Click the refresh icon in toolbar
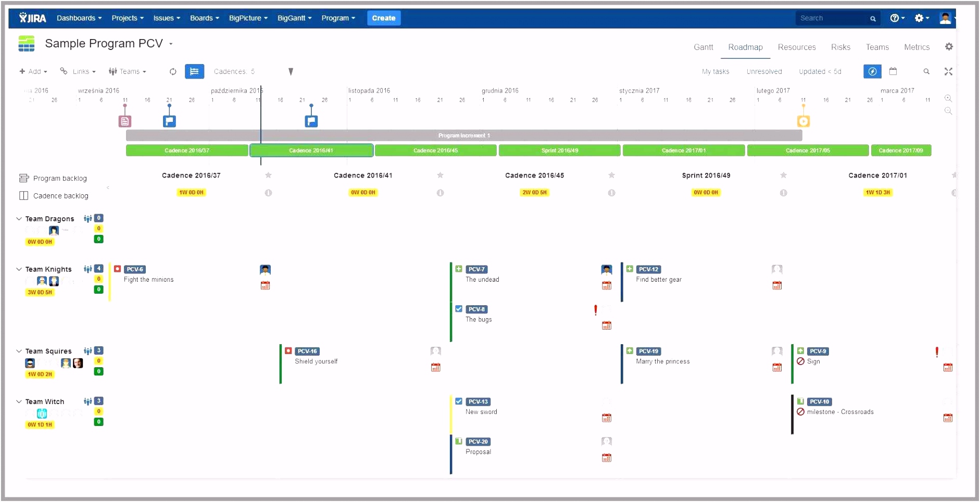 173,71
